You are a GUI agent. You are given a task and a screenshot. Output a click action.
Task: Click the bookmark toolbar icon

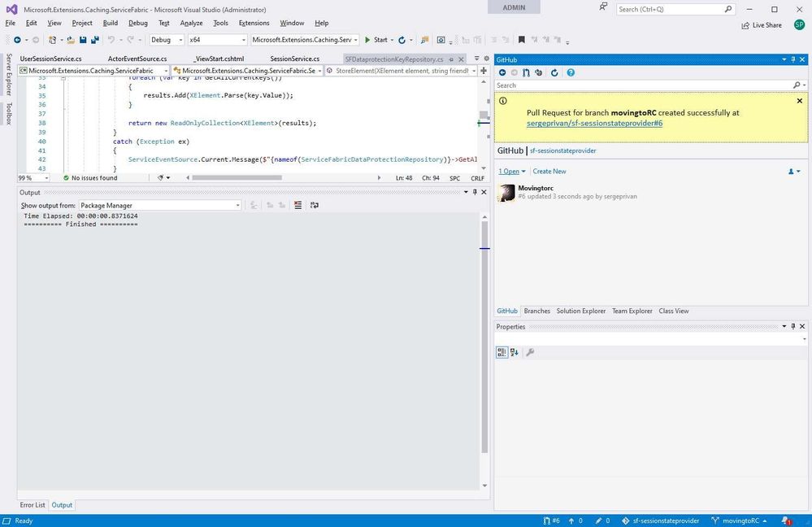522,40
